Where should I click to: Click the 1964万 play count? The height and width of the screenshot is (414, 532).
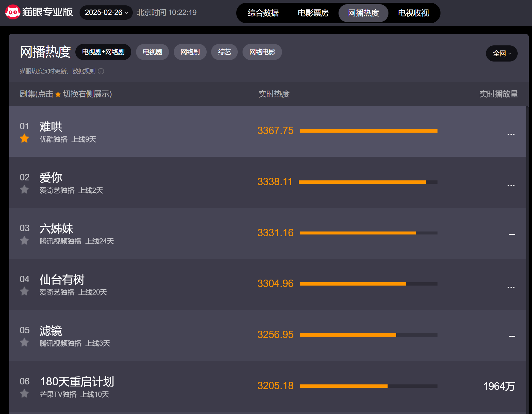coord(499,386)
